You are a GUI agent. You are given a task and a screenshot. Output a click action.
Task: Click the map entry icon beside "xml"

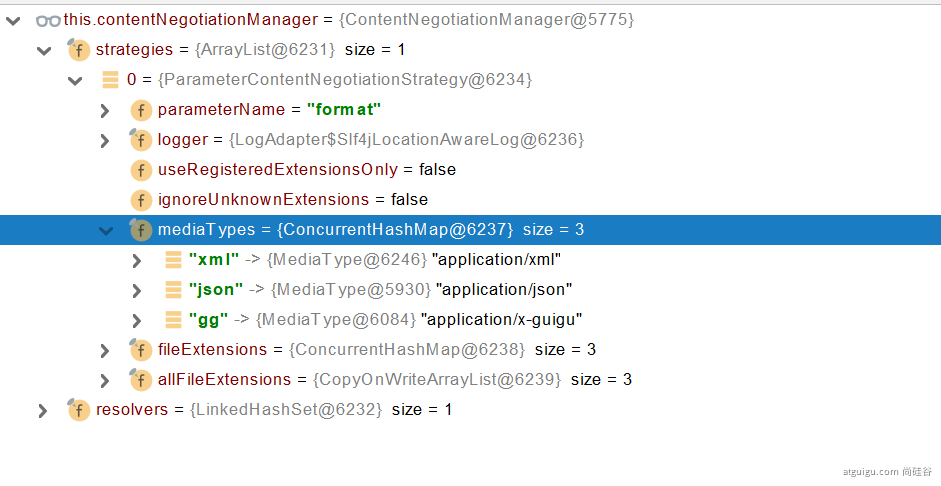pyautogui.click(x=172, y=260)
